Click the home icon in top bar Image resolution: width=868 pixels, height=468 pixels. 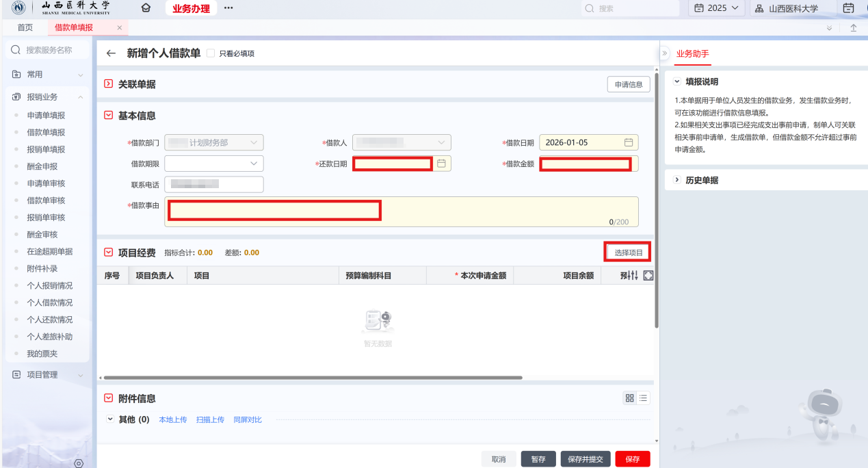pos(145,8)
